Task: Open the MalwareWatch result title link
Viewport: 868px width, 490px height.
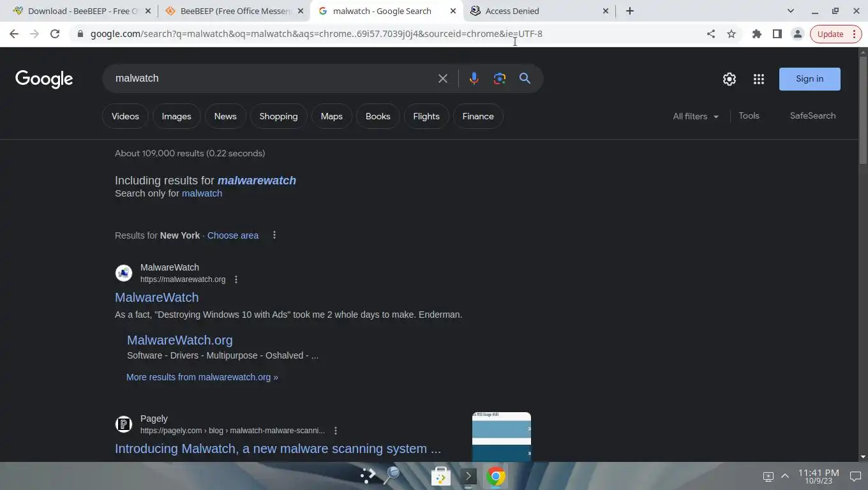Action: tap(156, 297)
